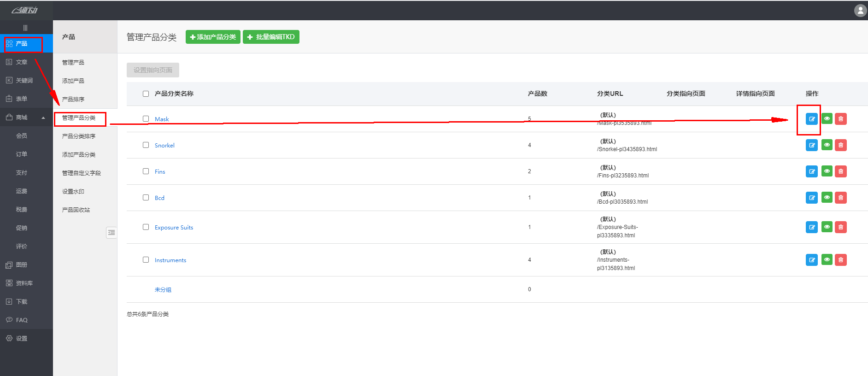Open the 设置 sidebar menu
This screenshot has height=376, width=868.
click(x=22, y=338)
